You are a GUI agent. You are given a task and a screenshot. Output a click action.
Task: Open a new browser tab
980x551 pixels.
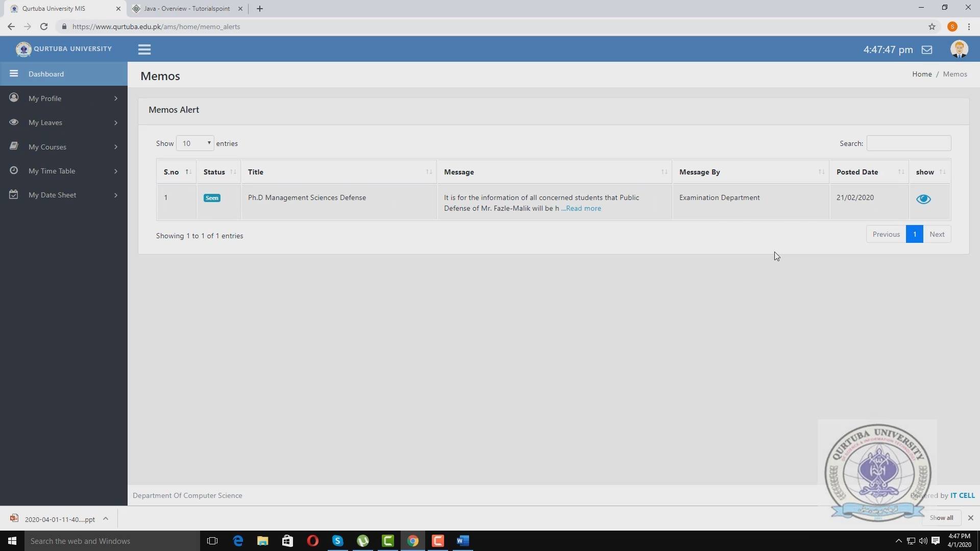(x=259, y=9)
